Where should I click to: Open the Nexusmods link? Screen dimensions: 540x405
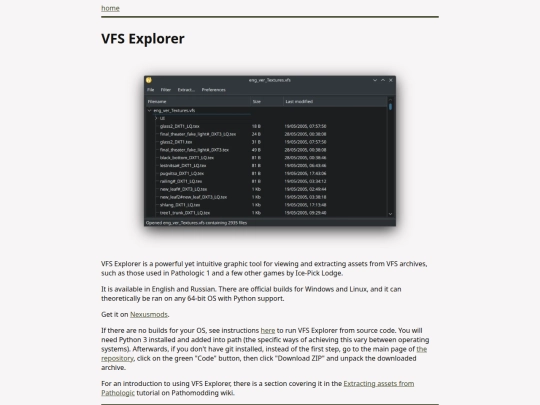149,314
